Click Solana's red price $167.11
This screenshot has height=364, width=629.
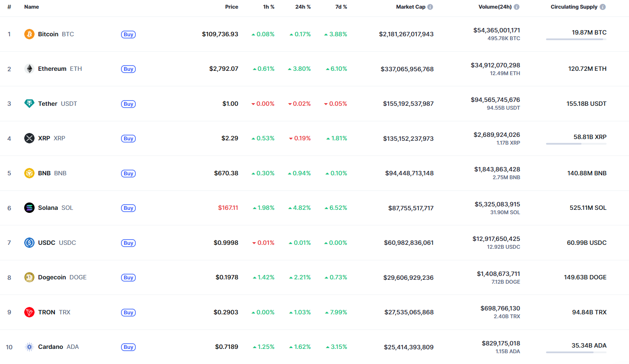click(x=228, y=208)
